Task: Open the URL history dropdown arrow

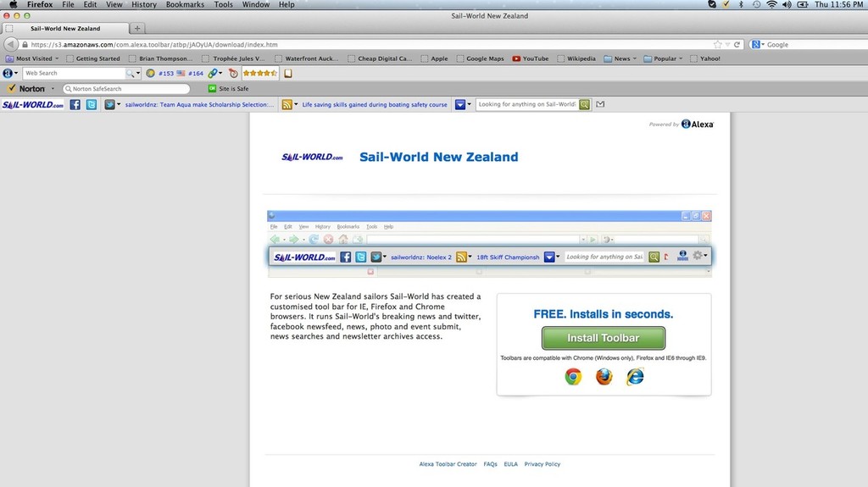Action: (727, 44)
